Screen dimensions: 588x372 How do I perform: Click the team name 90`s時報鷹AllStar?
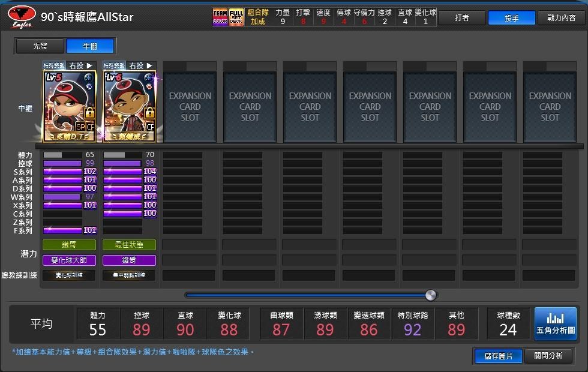[87, 17]
